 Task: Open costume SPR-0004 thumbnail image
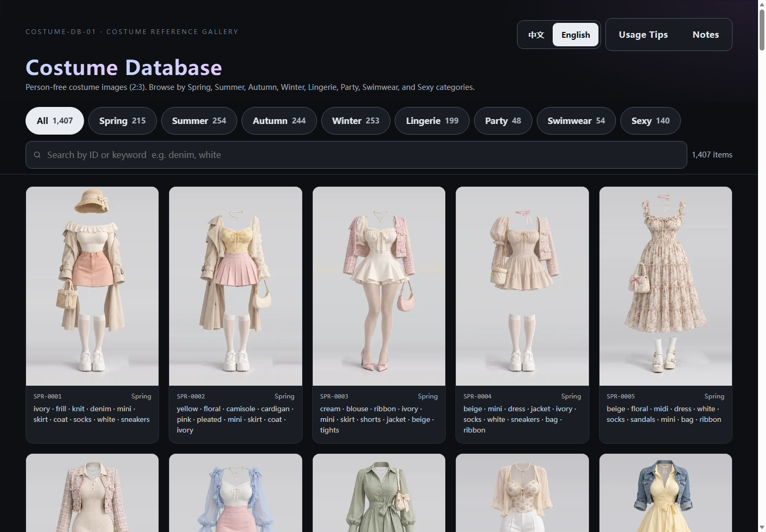click(x=522, y=286)
